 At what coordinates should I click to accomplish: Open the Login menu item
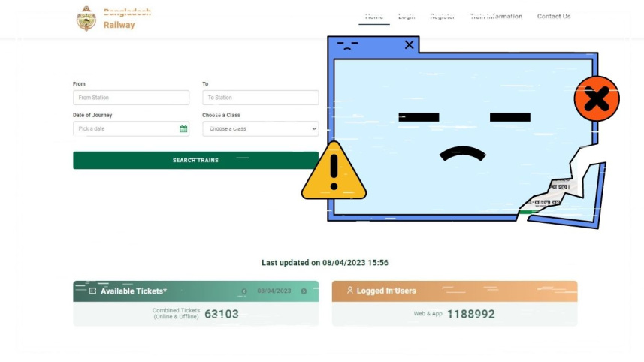(407, 17)
